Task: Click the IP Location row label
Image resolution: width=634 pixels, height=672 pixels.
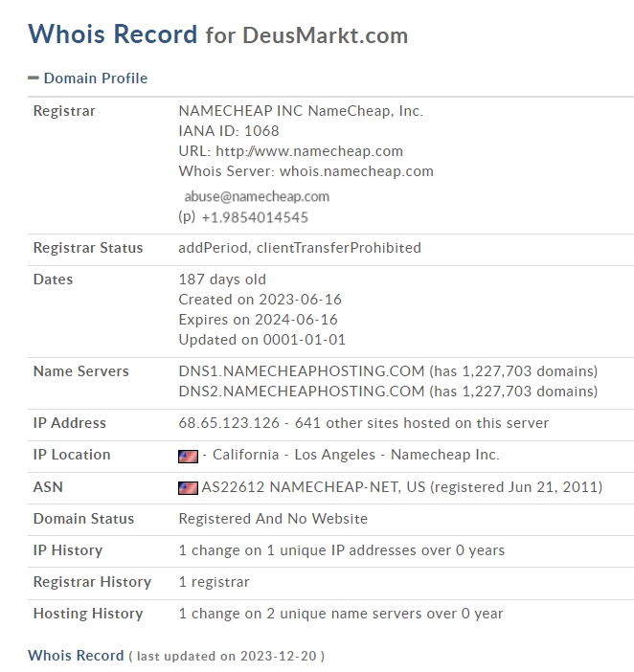Action: click(x=72, y=455)
